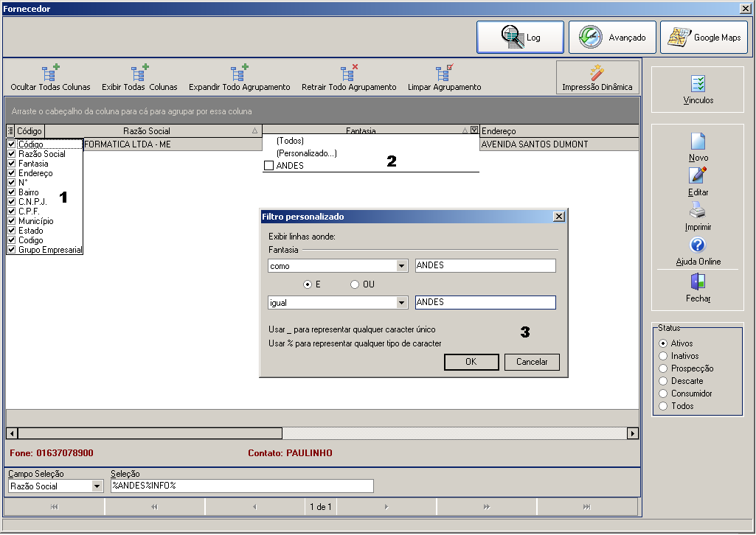
Task: Click the Imprimir printer icon
Action: pos(698,211)
